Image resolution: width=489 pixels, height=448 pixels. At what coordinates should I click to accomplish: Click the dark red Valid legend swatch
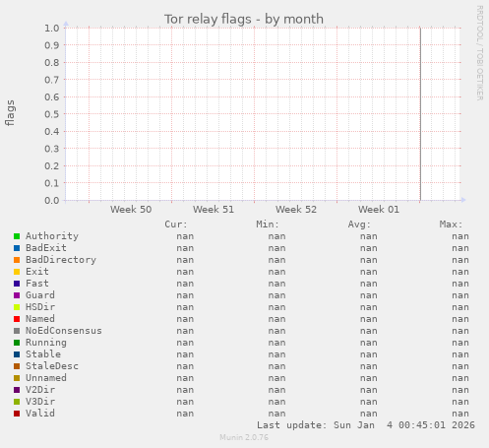point(17,414)
